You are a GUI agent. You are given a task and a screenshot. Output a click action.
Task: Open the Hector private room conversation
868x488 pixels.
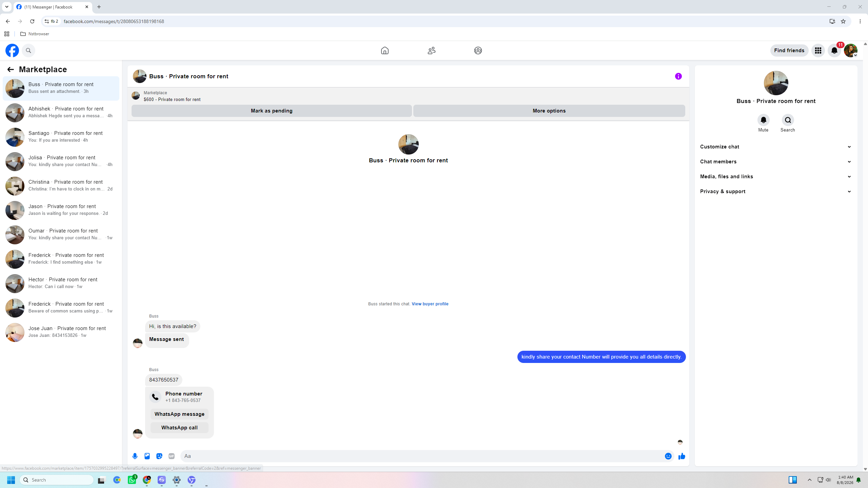(x=61, y=283)
